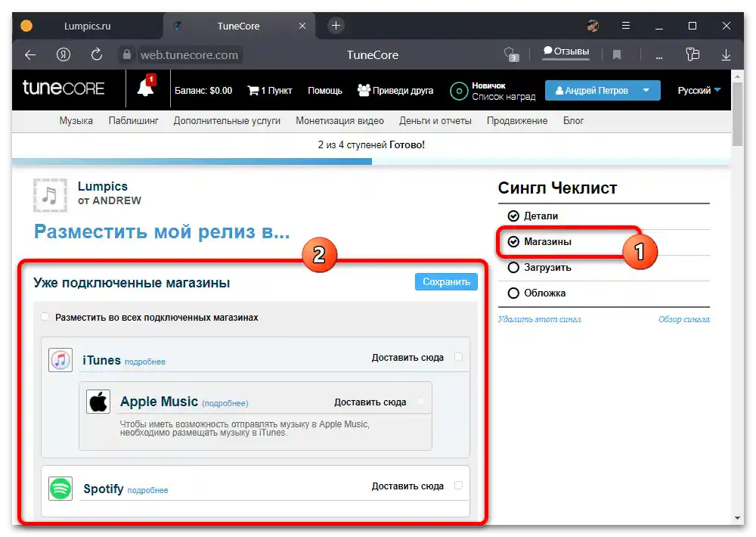Open the shopping cart 1 Пункт
Image resolution: width=756 pixels, height=537 pixels.
click(x=270, y=90)
